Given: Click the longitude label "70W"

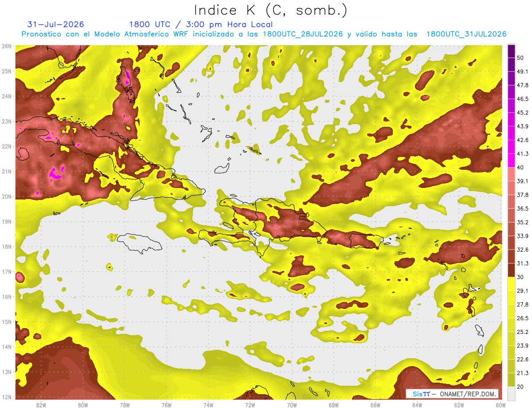Looking at the screenshot, I should click(x=292, y=405).
